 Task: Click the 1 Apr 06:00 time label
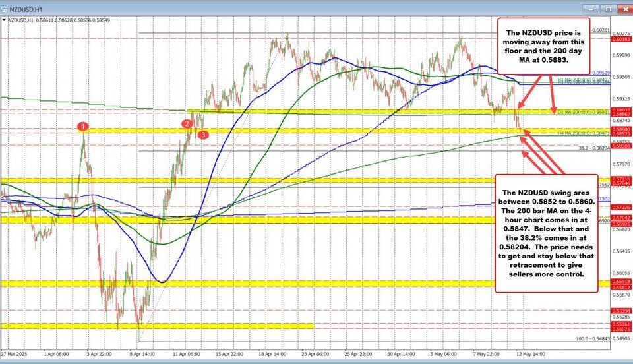point(56,354)
